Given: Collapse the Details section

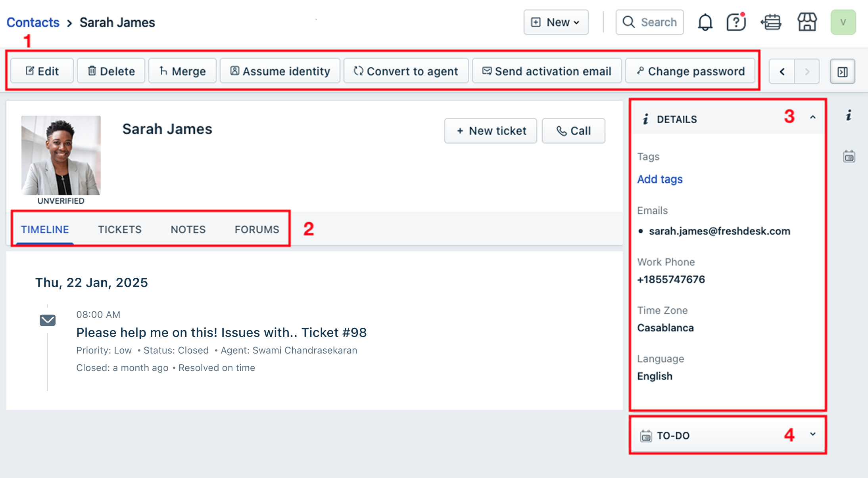Looking at the screenshot, I should pos(812,118).
